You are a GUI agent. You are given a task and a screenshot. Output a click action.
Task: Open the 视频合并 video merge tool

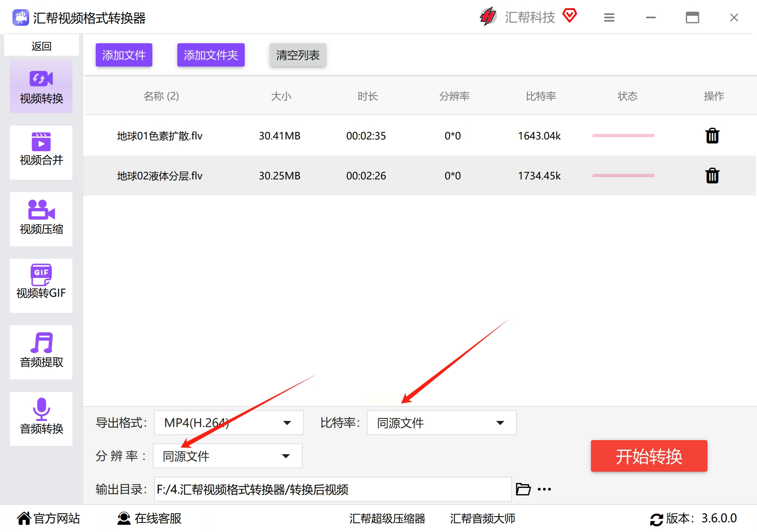point(41,152)
